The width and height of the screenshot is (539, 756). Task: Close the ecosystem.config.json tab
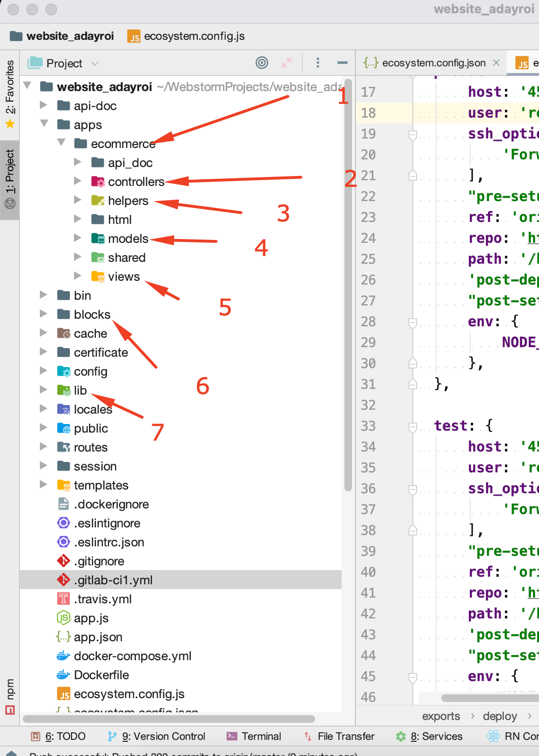pyautogui.click(x=496, y=63)
